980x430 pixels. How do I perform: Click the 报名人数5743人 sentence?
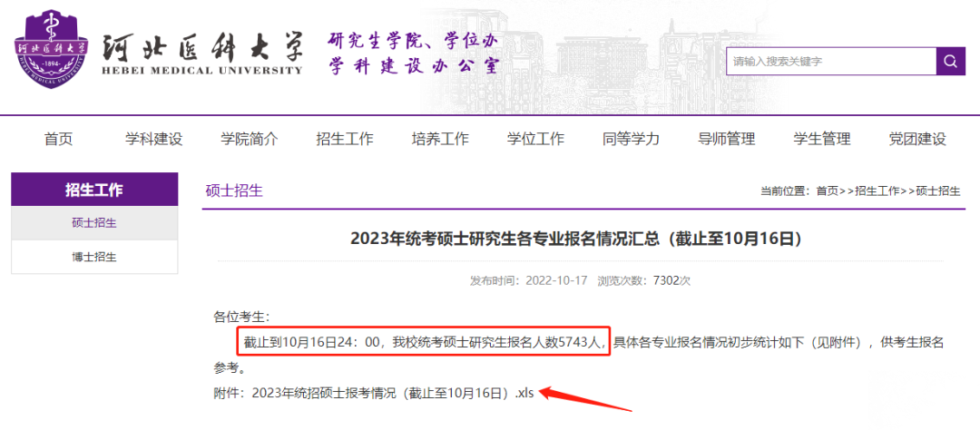[424, 342]
